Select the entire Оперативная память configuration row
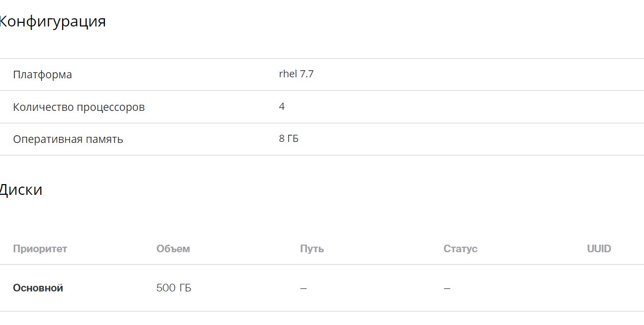Screen dimensions: 644x325 click(322, 139)
